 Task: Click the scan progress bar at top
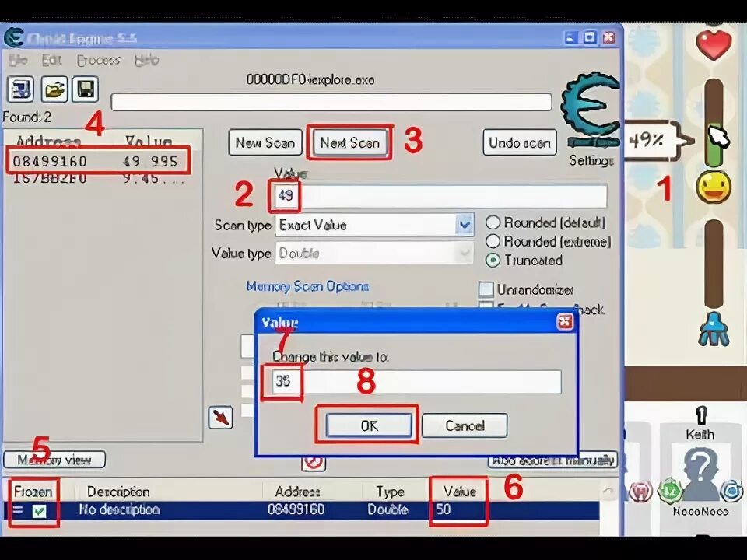(x=331, y=102)
